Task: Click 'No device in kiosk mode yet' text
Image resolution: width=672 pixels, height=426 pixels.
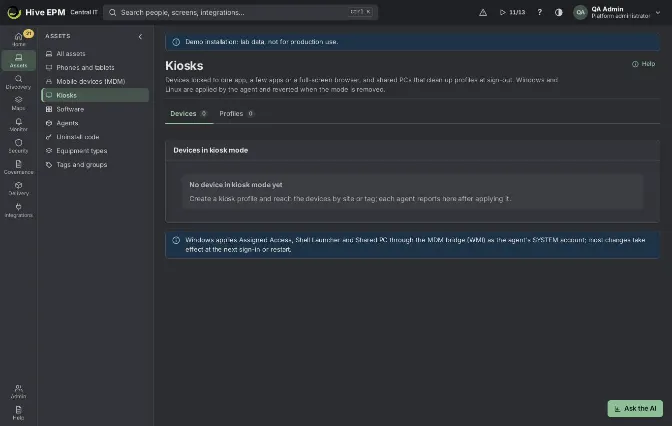Action: tap(236, 185)
